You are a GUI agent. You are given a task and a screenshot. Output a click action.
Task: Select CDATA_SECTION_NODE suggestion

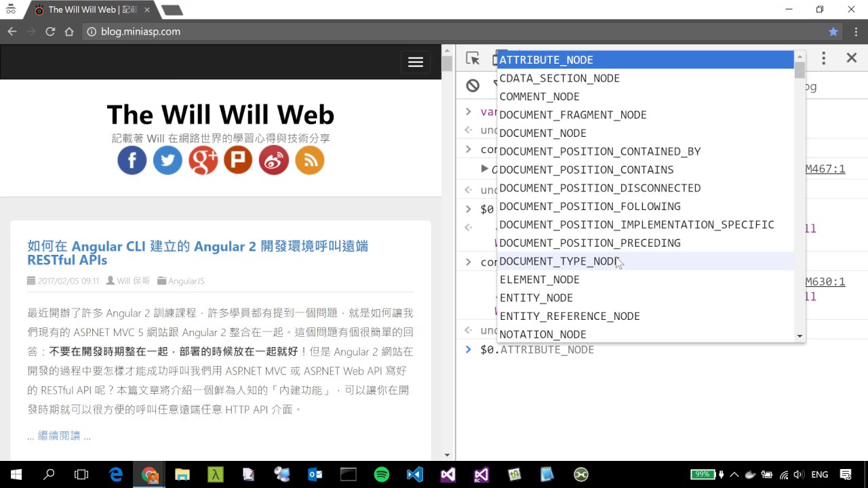click(x=646, y=78)
